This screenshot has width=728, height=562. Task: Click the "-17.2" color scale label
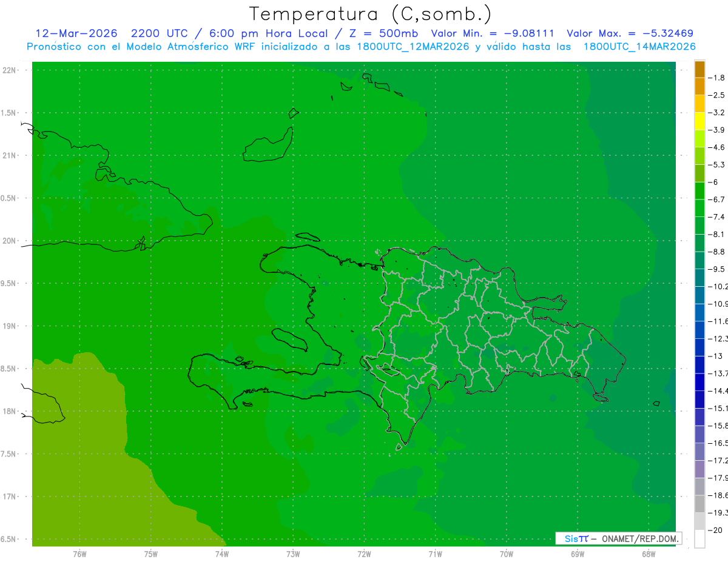(x=718, y=461)
